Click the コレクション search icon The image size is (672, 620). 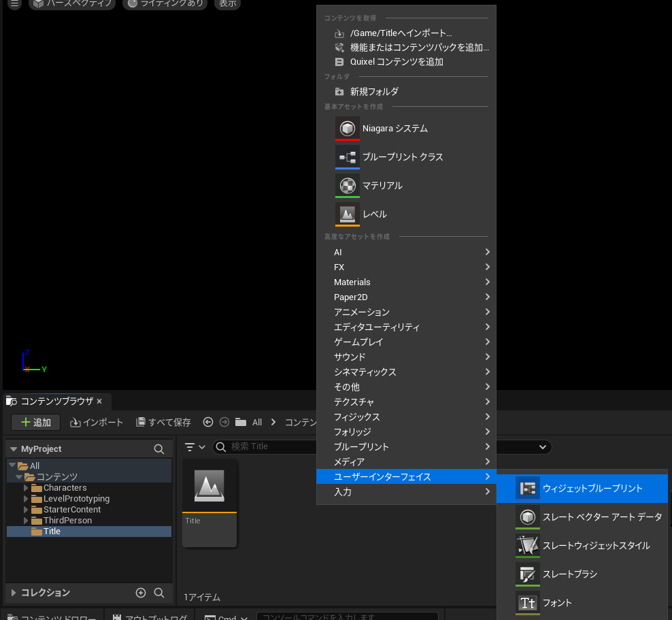[159, 593]
